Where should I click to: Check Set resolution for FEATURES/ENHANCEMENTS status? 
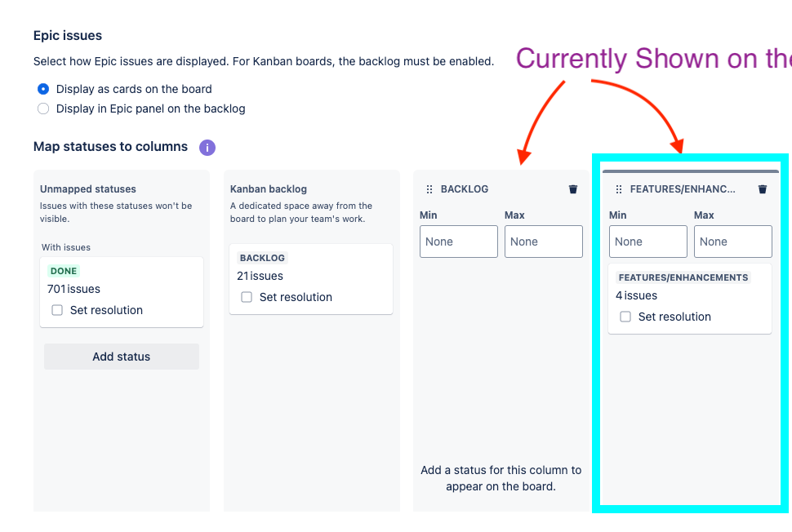625,317
